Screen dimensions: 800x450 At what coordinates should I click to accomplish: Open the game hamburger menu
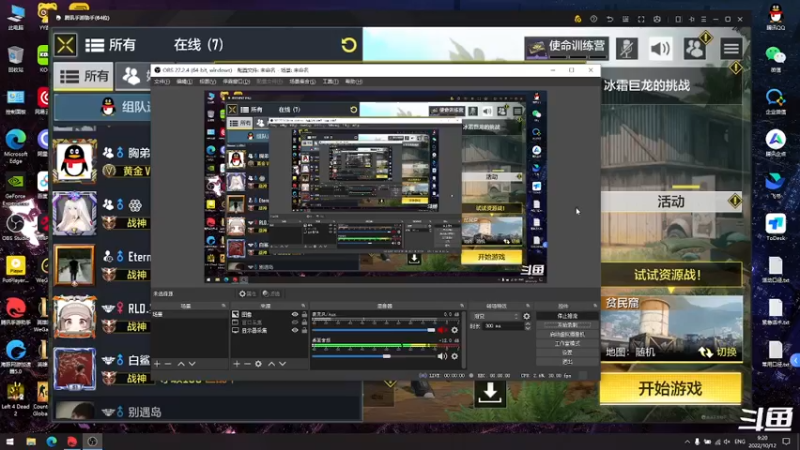click(x=731, y=49)
